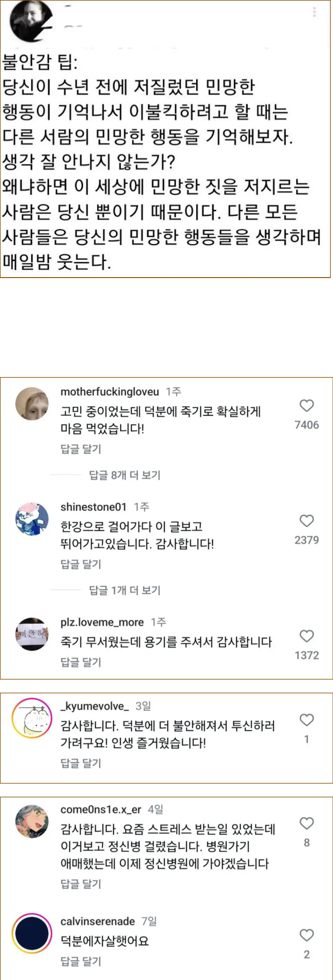Open shinestone01's avatar picture

click(x=32, y=519)
